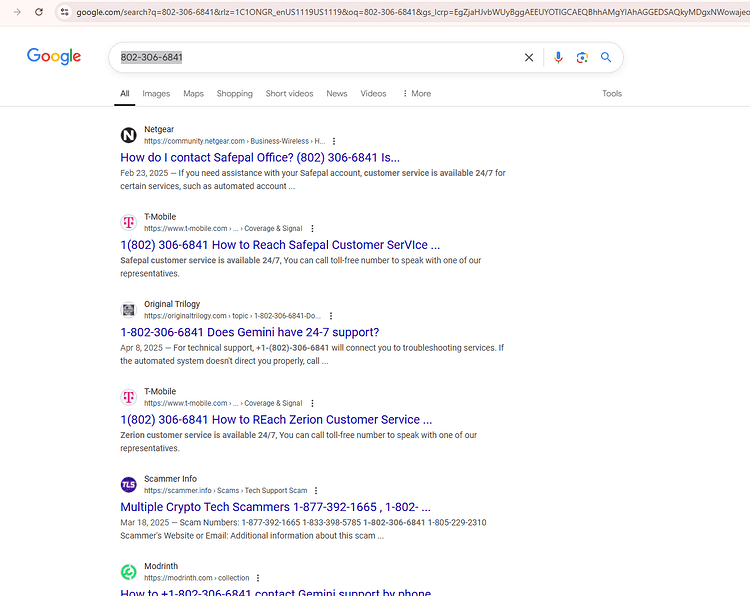Open the Tools options
The width and height of the screenshot is (750, 596).
[x=612, y=94]
